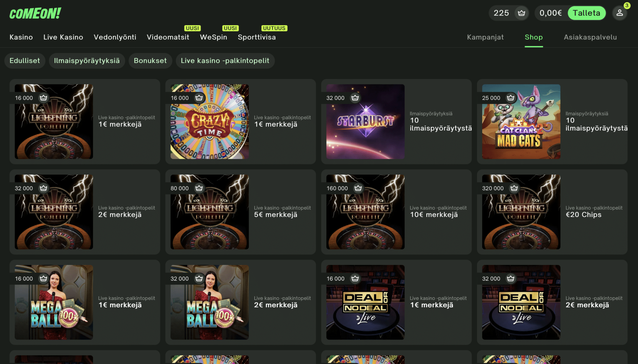Filter by Live kasino -palkintopelit
Image resolution: width=638 pixels, height=364 pixels.
coord(225,61)
